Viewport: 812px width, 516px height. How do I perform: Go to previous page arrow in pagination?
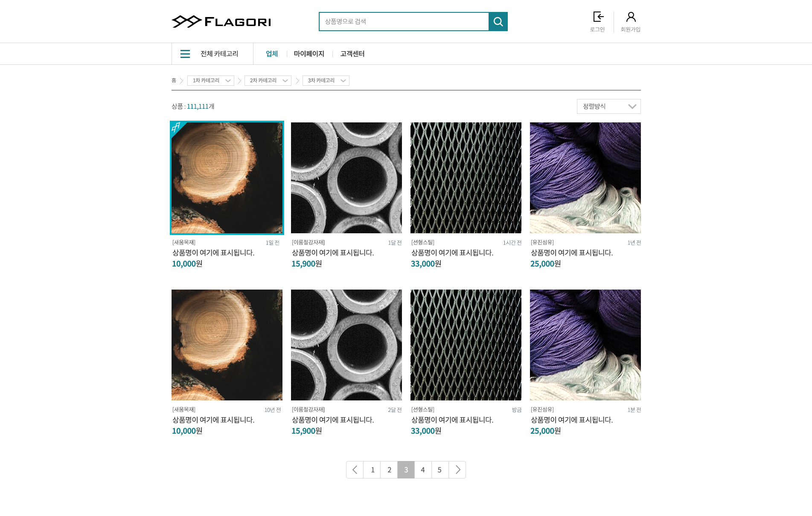pos(355,470)
